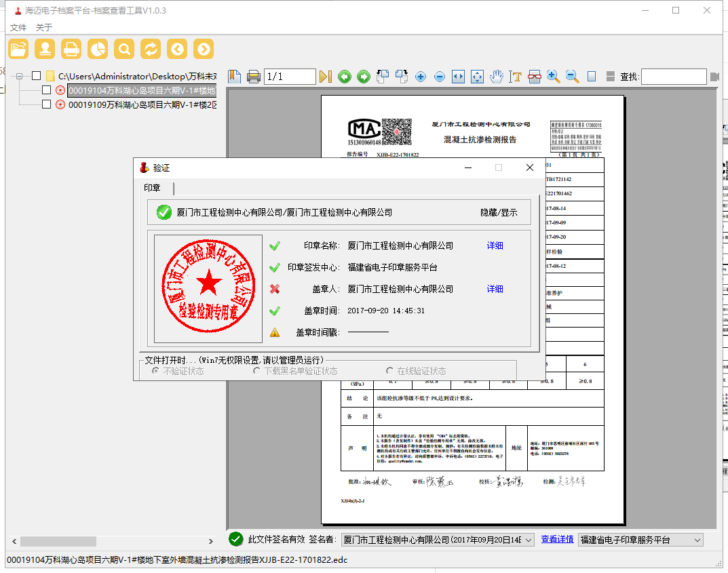The width and height of the screenshot is (728, 573).
Task: Click the 查找 search input field
Action: point(674,77)
